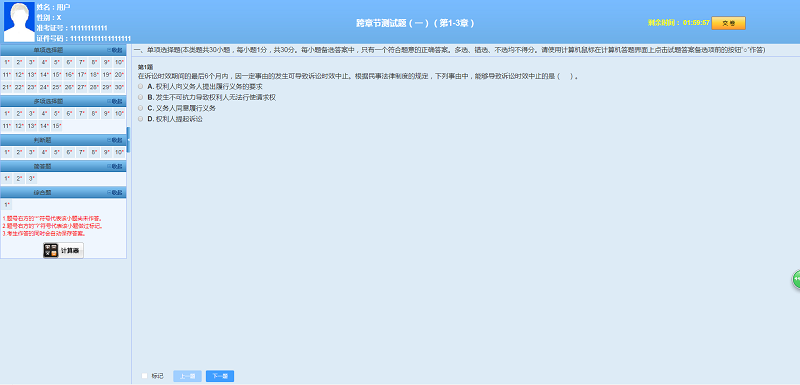Open the 计算器 calculator tool
800x385 pixels.
pos(63,250)
